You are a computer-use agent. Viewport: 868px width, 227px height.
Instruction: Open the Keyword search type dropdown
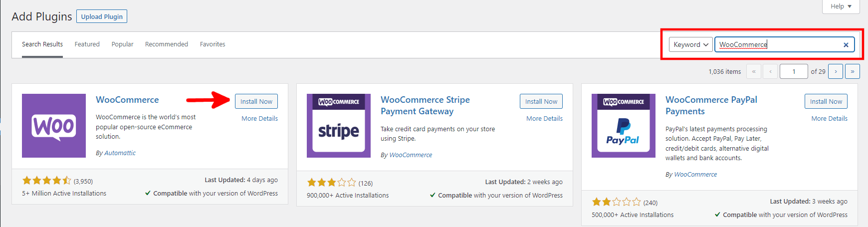click(691, 44)
